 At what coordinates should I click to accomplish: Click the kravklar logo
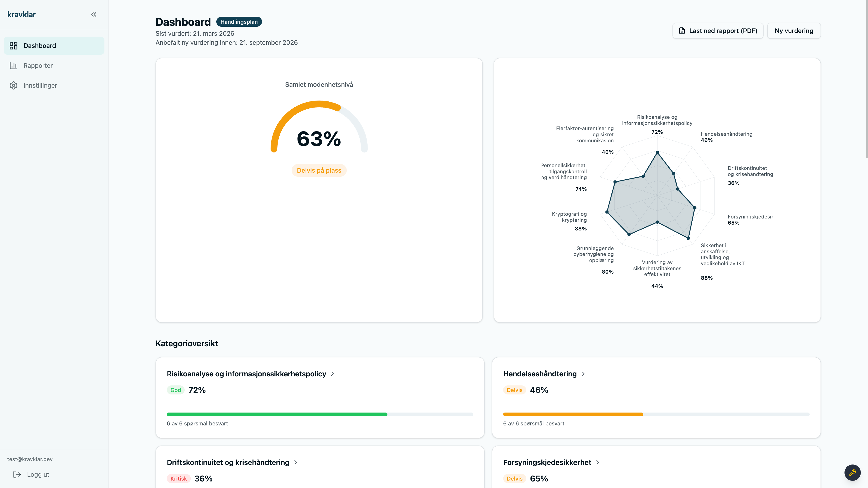click(x=21, y=14)
